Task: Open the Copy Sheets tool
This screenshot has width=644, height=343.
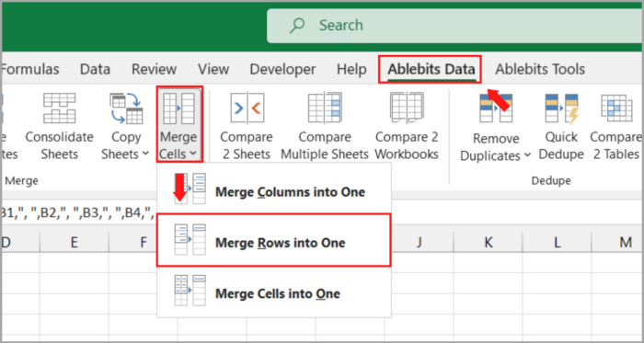Action: tap(126, 126)
